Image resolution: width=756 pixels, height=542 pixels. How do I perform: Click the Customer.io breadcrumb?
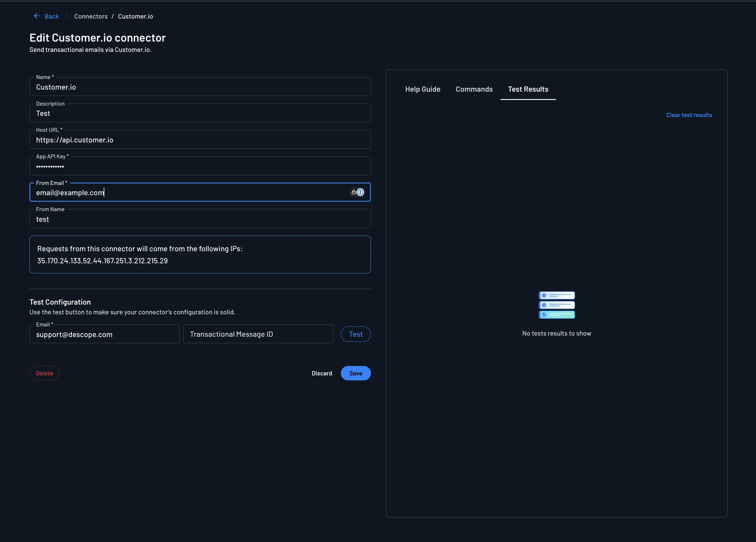point(135,16)
